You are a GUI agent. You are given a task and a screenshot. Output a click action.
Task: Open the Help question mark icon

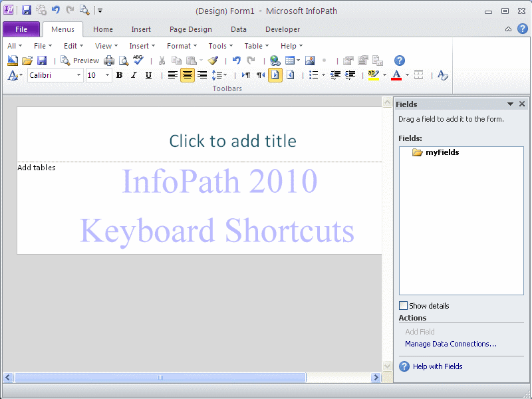click(400, 61)
